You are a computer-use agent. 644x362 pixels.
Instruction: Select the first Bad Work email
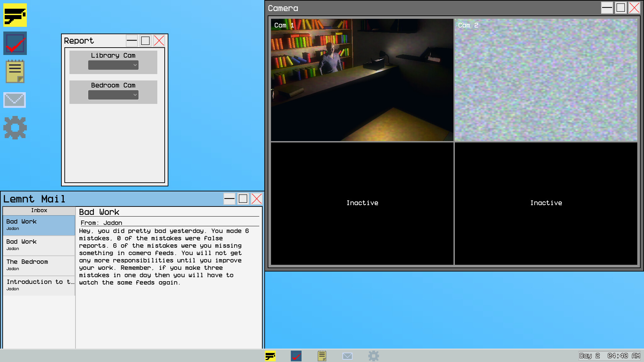click(x=39, y=225)
